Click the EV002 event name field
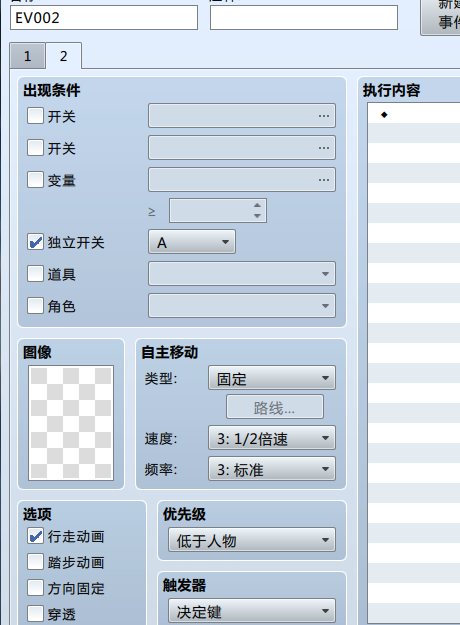Screen dimensions: 460x625 pos(104,18)
